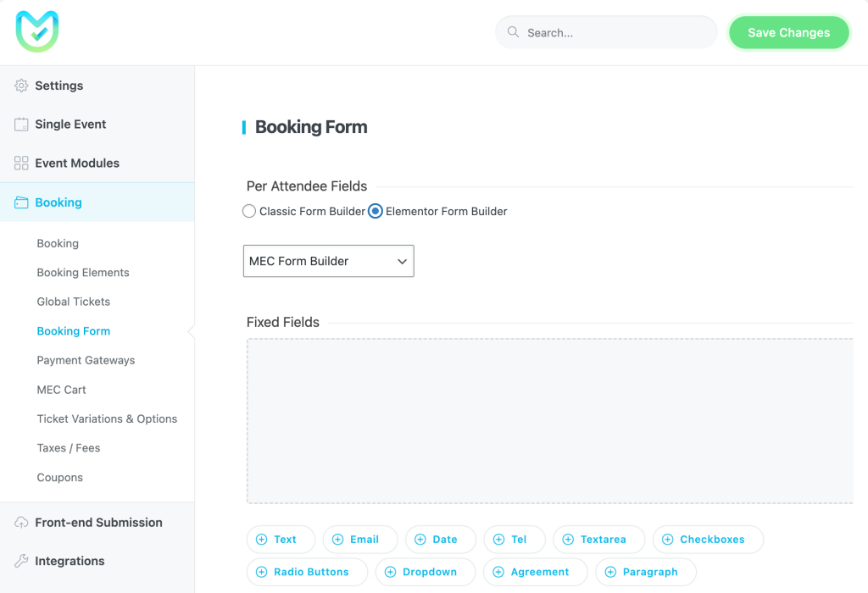Click the Single Event calendar icon
Viewport: 868px width, 593px height.
[x=19, y=124]
